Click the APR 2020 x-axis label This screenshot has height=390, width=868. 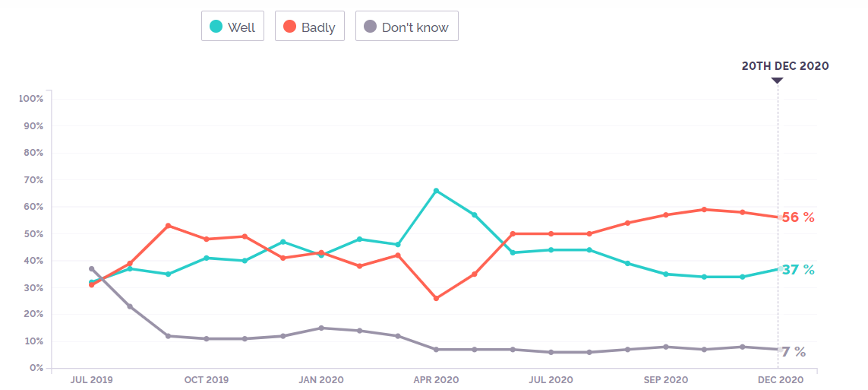[436, 379]
